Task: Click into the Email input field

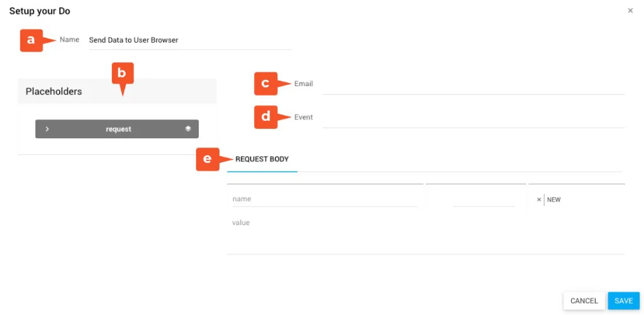Action: click(x=473, y=85)
